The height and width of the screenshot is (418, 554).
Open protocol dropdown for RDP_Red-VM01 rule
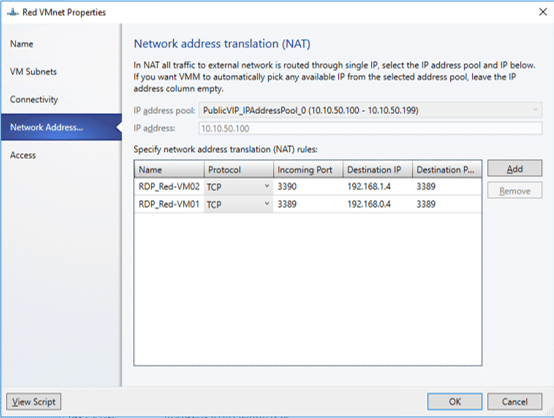pyautogui.click(x=238, y=204)
